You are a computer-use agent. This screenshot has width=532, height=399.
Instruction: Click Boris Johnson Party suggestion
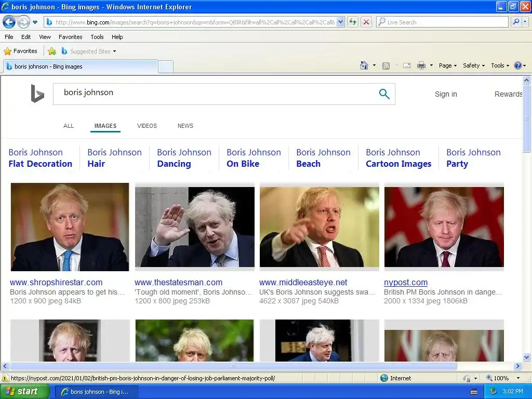(x=474, y=158)
